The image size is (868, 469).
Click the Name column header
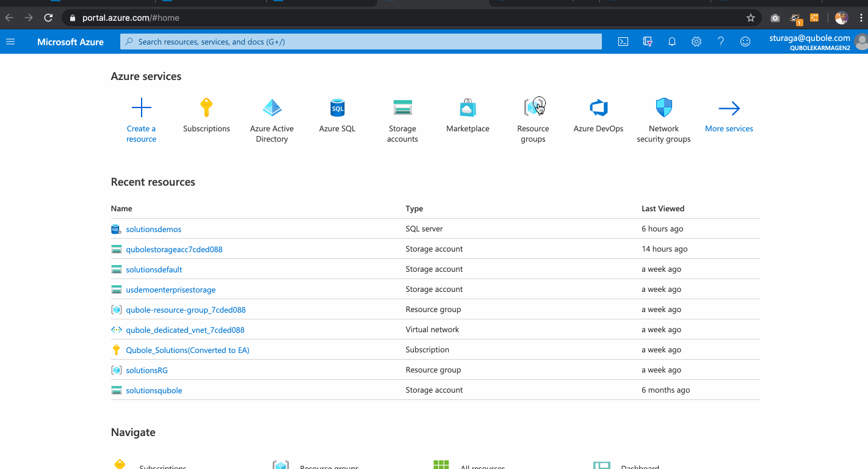click(x=121, y=209)
